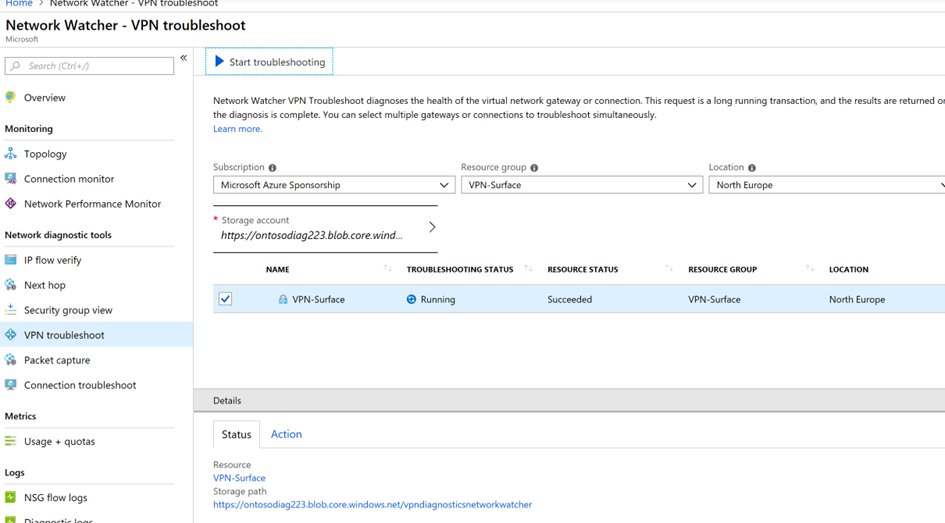Collapse the sidebar with double chevron
The height and width of the screenshot is (523, 945).
point(183,58)
